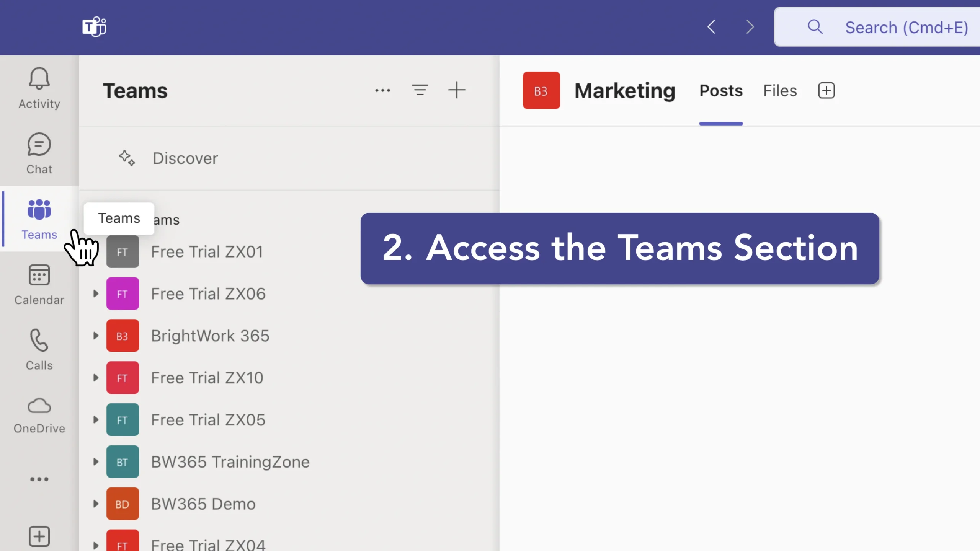Image resolution: width=980 pixels, height=551 pixels.
Task: Add a new tab to Marketing channel
Action: tap(826, 91)
